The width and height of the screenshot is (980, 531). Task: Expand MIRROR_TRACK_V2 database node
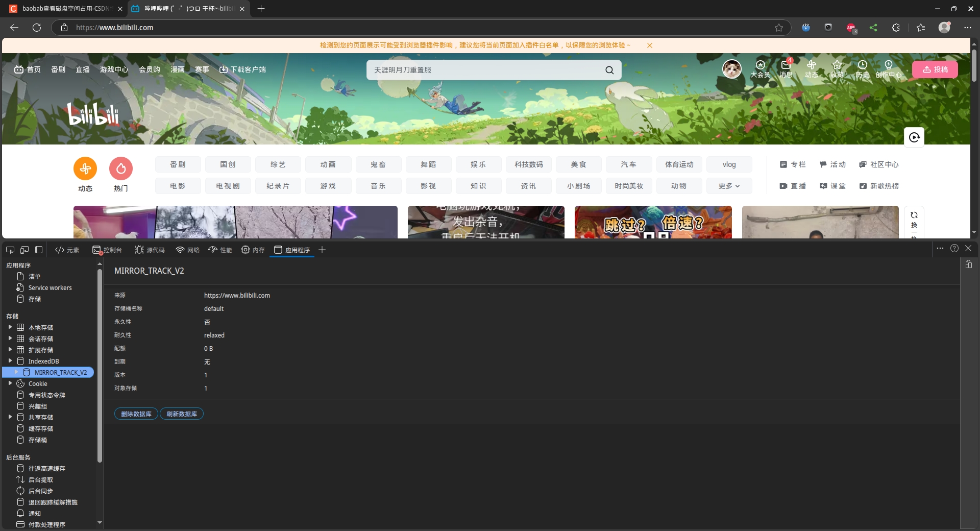pos(16,372)
